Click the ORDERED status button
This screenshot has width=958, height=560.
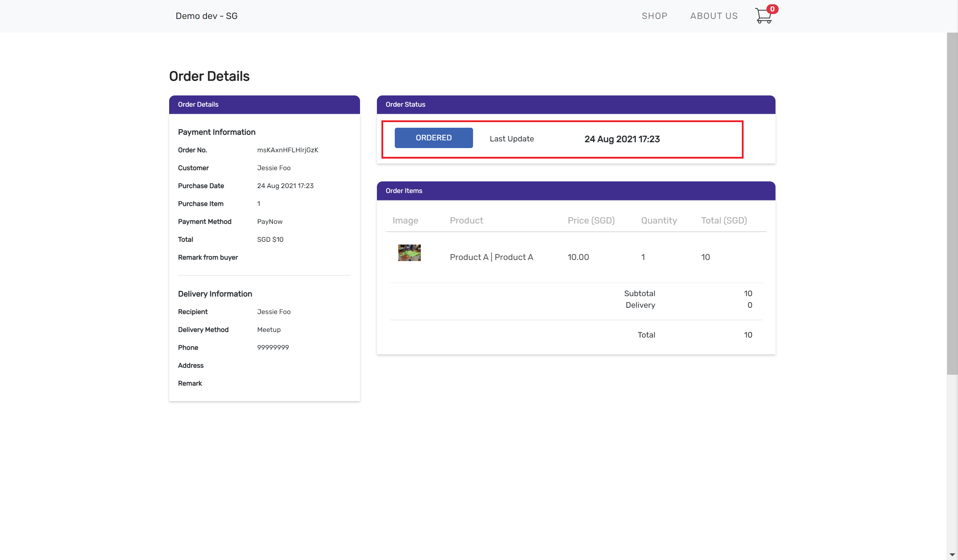pos(433,138)
